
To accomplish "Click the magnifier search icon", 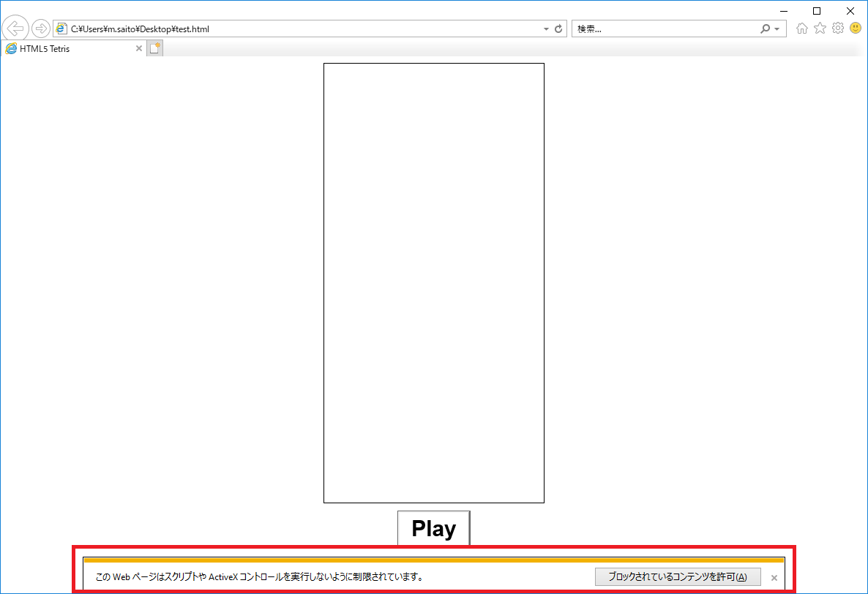I will click(766, 29).
